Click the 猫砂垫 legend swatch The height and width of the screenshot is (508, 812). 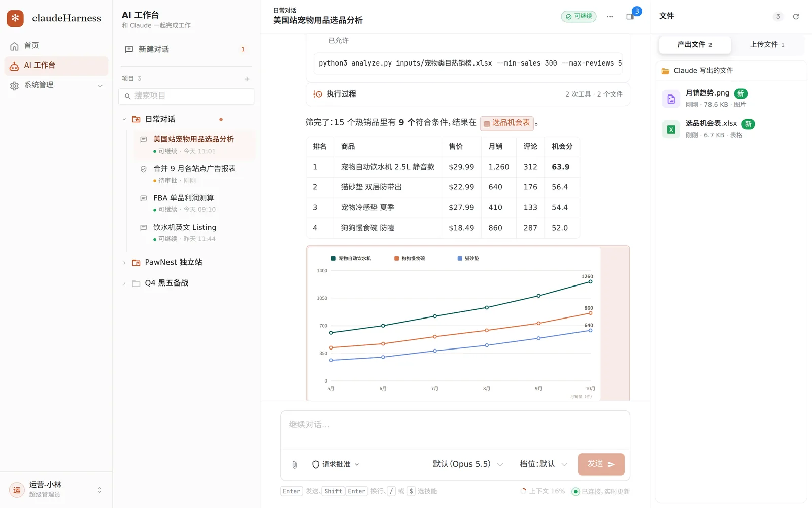460,258
